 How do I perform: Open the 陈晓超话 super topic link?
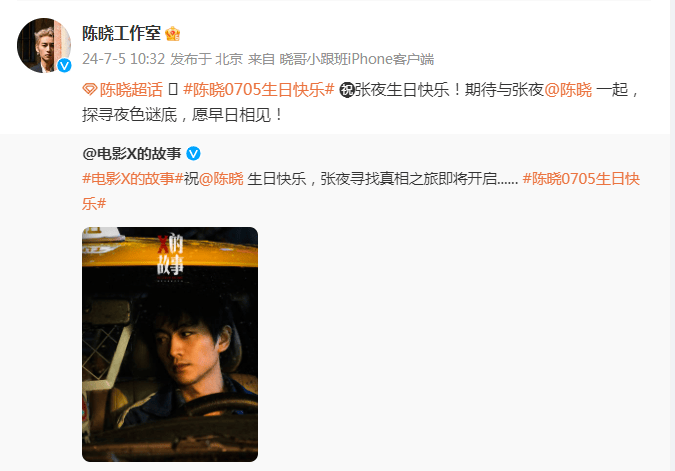[x=131, y=90]
